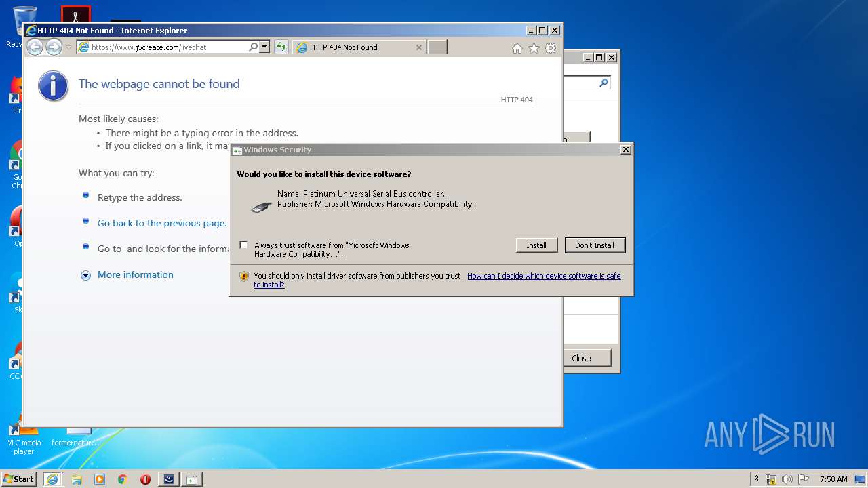Open the Start menu
The image size is (868, 488).
click(x=18, y=479)
